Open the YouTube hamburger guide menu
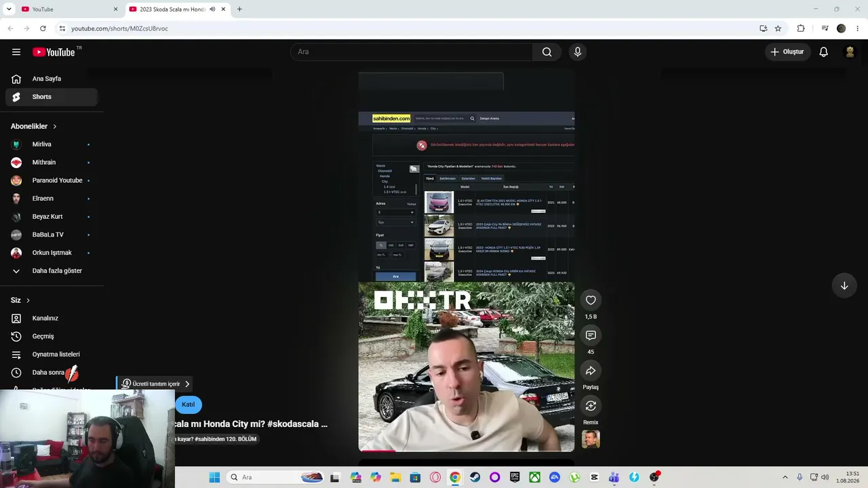Viewport: 868px width, 488px height. click(x=16, y=52)
